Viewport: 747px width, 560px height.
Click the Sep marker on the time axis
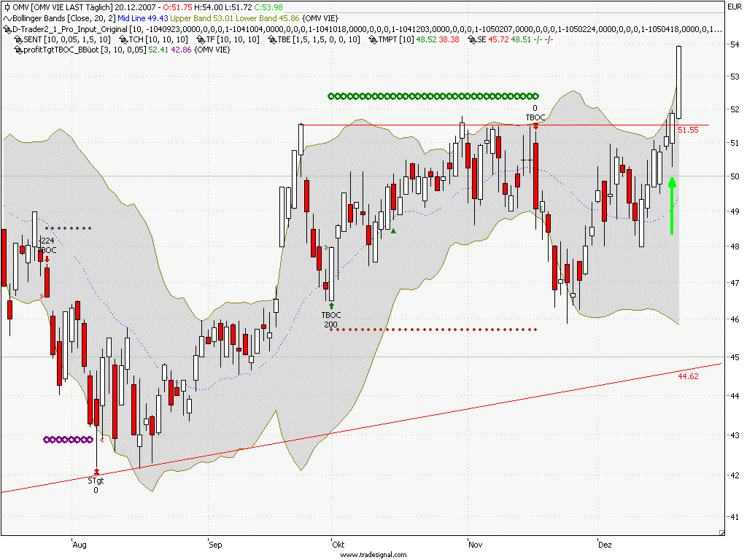click(x=215, y=544)
